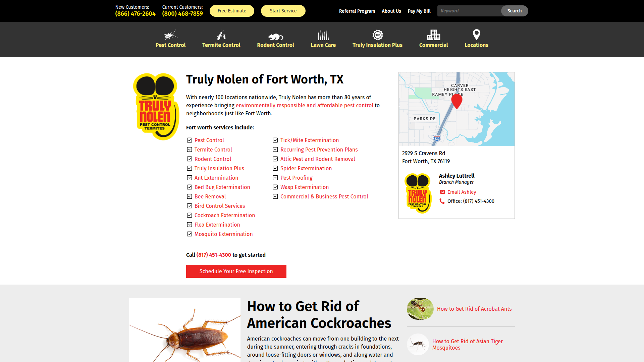
Task: Open environmentally responsible and affordable pest control link
Action: pyautogui.click(x=304, y=105)
